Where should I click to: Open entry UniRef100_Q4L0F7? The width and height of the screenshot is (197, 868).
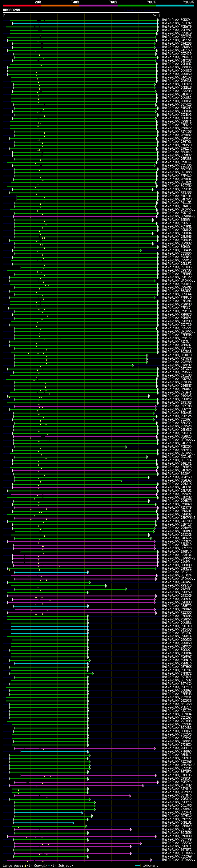pyautogui.click(x=177, y=94)
